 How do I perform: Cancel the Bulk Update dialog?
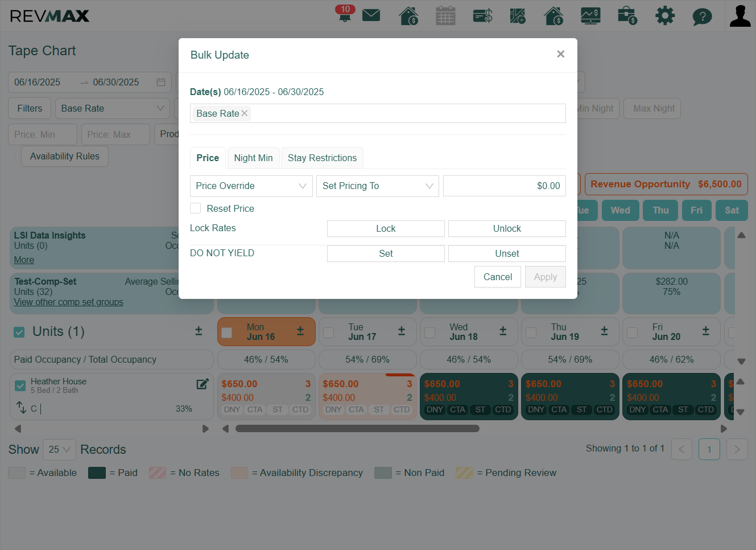498,277
